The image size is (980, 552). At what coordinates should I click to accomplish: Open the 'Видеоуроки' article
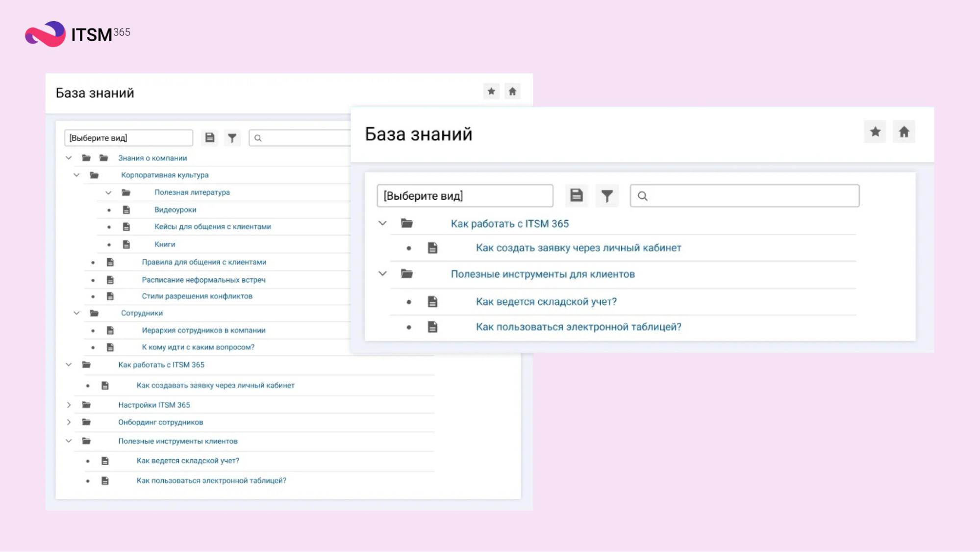point(175,210)
